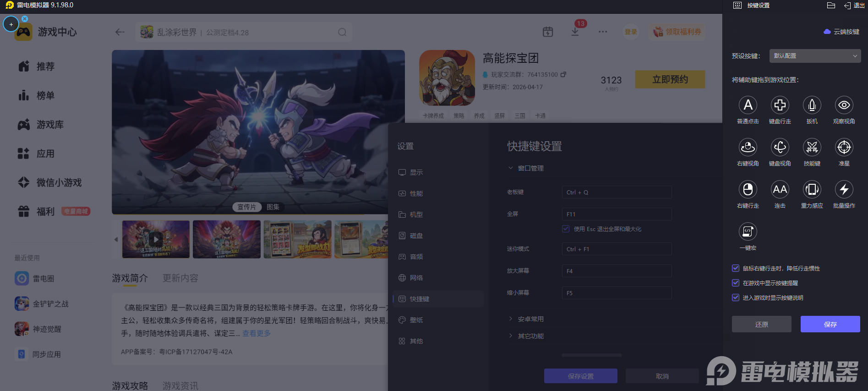Open the 音频 settings tab
This screenshot has width=868, height=391.
(x=438, y=257)
